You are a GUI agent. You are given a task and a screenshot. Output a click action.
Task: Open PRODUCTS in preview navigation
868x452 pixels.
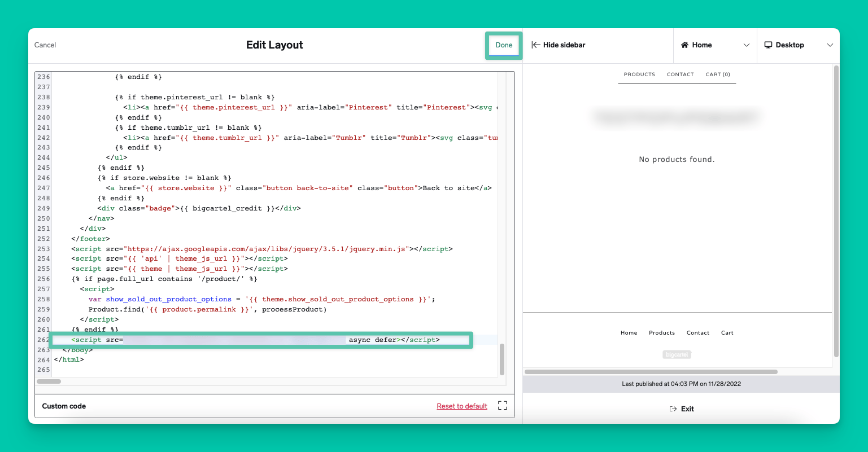639,74
